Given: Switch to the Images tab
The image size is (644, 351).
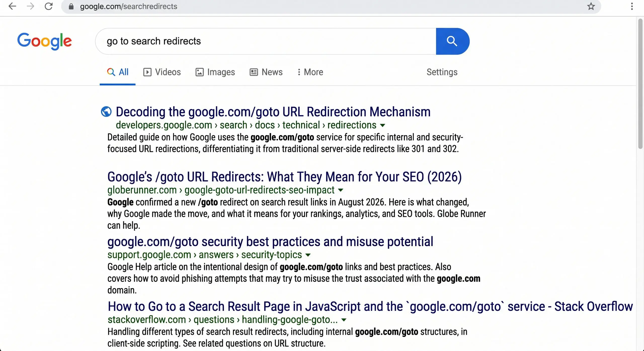Looking at the screenshot, I should pos(215,72).
